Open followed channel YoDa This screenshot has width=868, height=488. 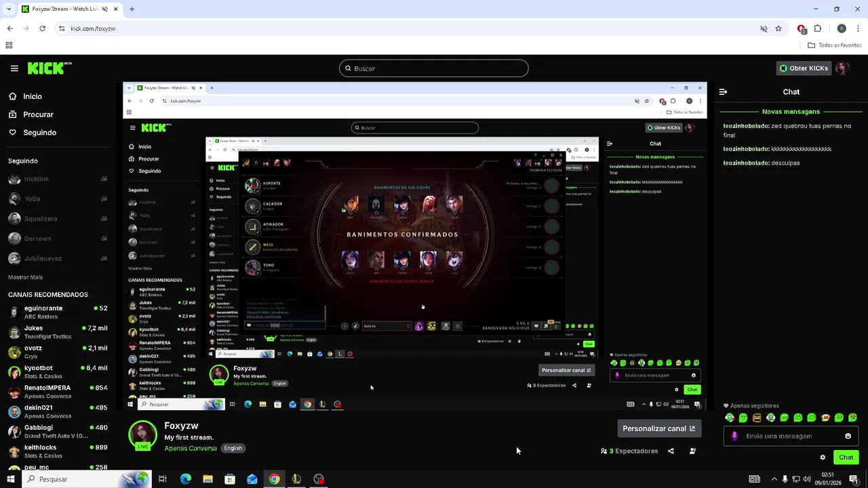pyautogui.click(x=58, y=199)
